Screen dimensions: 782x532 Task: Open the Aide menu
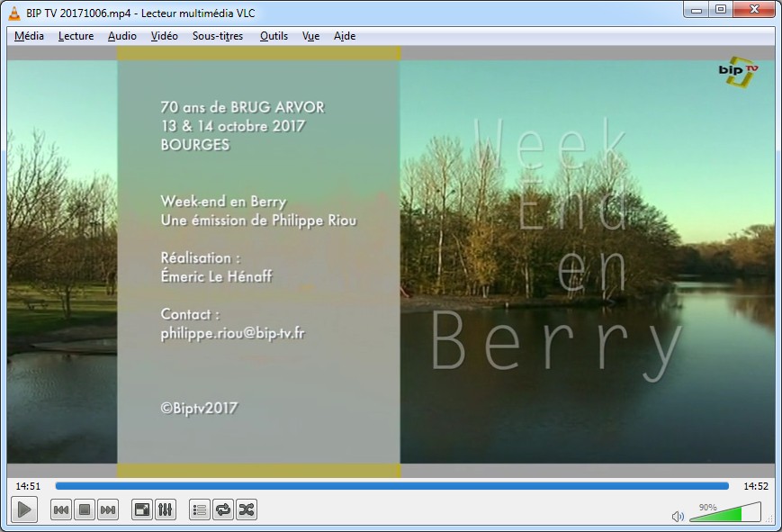pos(345,36)
